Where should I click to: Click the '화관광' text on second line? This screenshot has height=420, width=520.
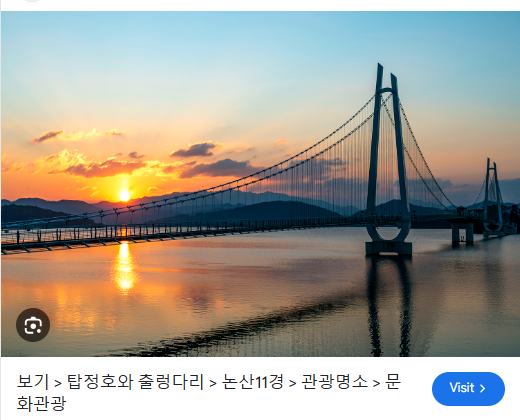click(x=41, y=403)
